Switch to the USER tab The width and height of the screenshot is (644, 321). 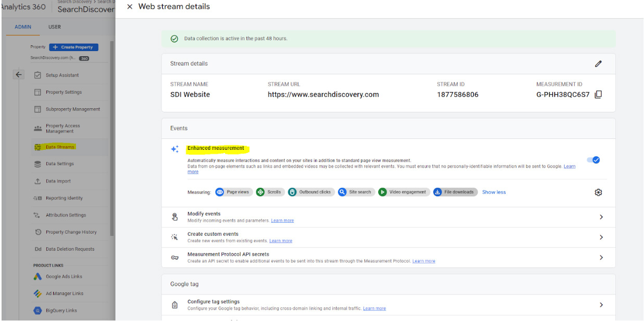click(x=55, y=27)
